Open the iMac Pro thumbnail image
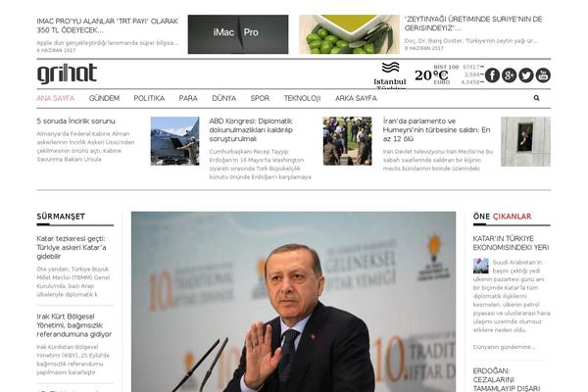 [x=238, y=34]
